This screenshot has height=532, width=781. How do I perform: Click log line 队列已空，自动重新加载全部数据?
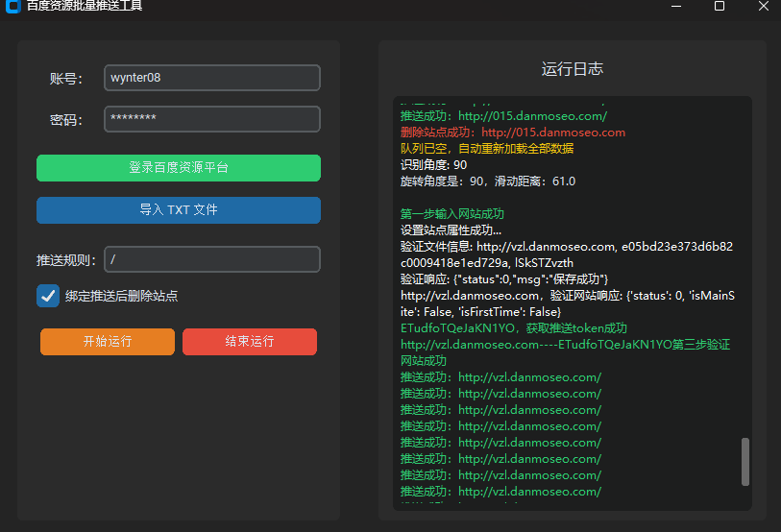pyautogui.click(x=487, y=149)
